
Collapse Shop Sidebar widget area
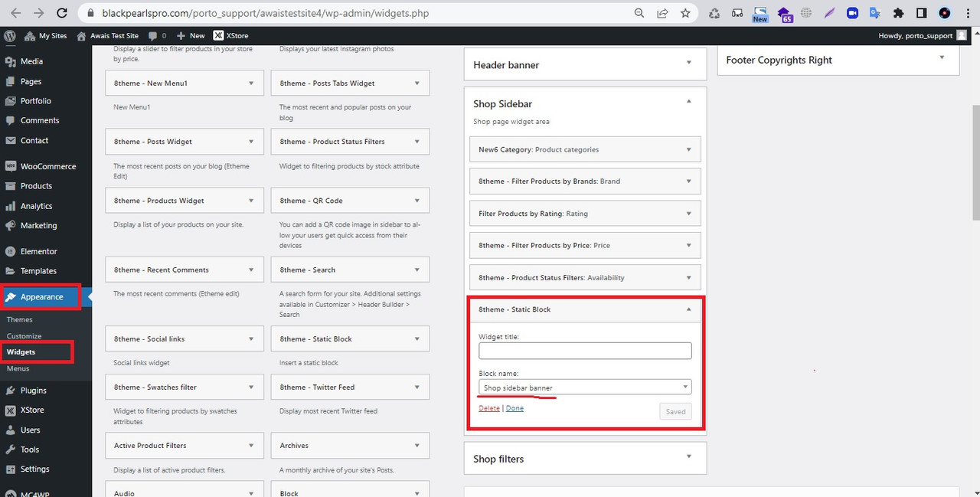[688, 101]
